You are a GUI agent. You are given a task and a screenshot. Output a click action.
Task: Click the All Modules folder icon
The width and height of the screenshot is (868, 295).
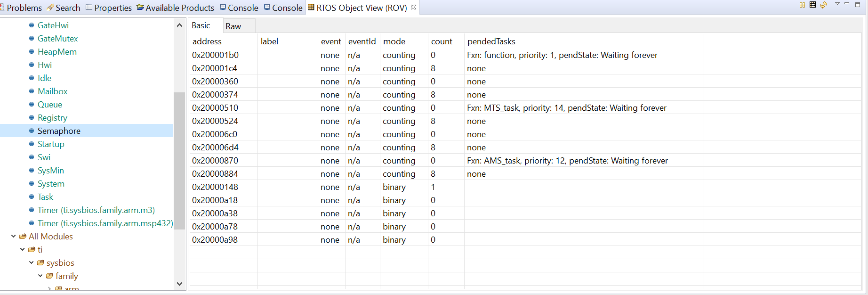(23, 237)
